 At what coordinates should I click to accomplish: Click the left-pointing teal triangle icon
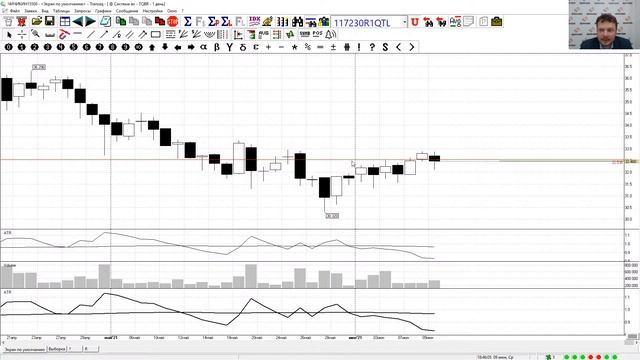tap(78, 22)
